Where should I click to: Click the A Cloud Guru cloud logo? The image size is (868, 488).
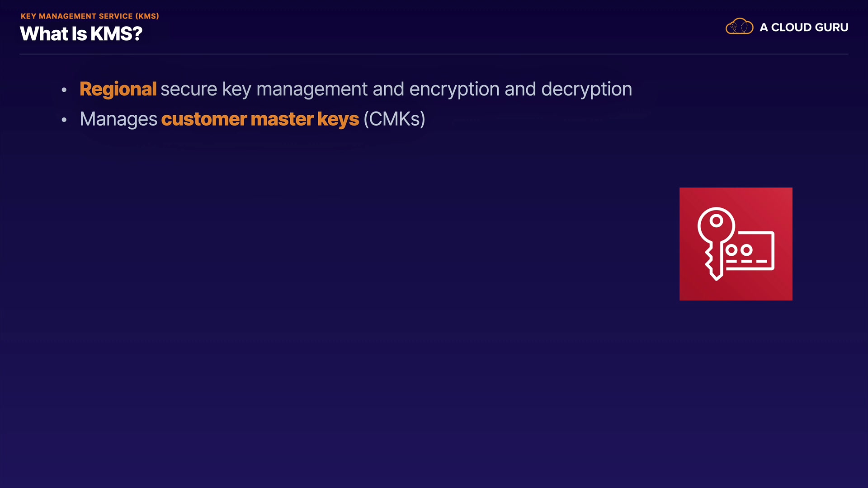[739, 27]
